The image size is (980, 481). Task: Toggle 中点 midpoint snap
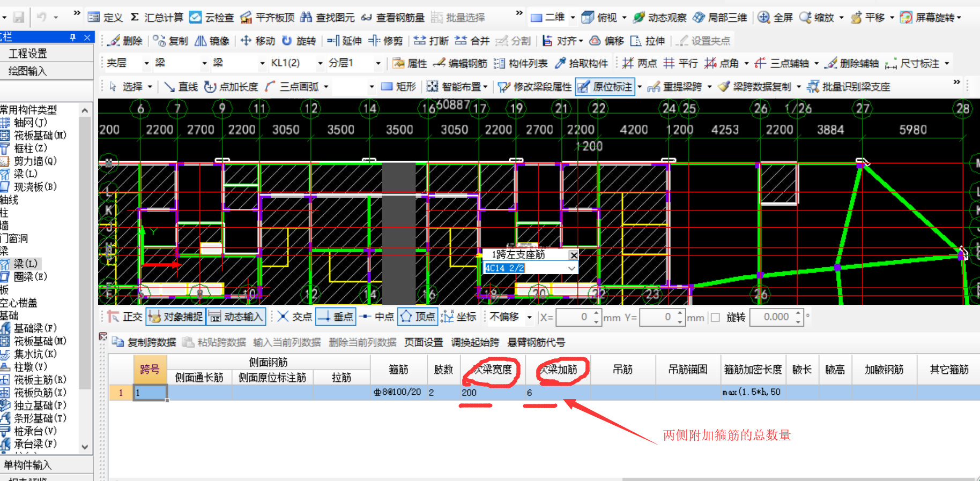point(377,317)
